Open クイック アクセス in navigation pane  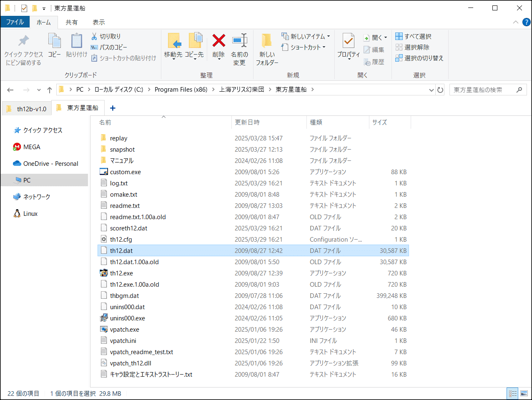38,130
